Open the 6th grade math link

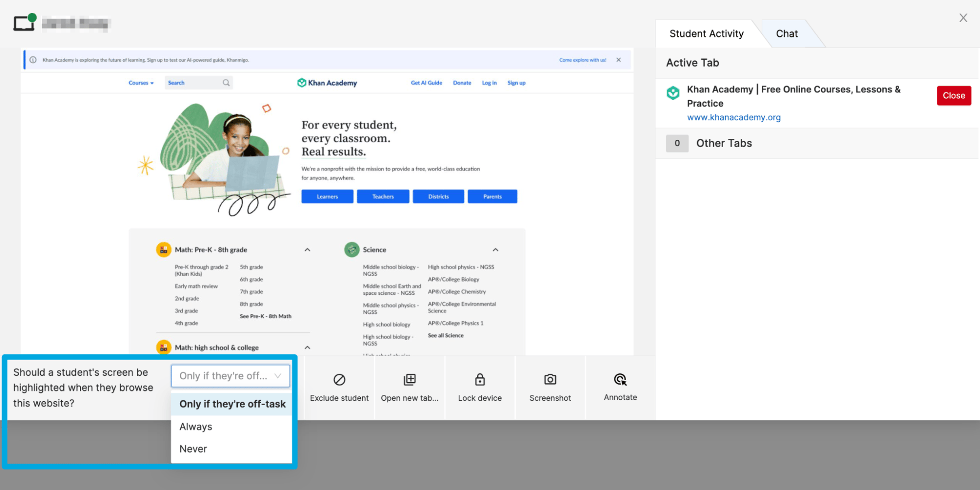click(251, 280)
